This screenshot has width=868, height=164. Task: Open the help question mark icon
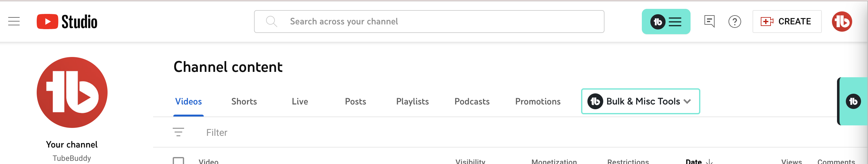pyautogui.click(x=735, y=22)
